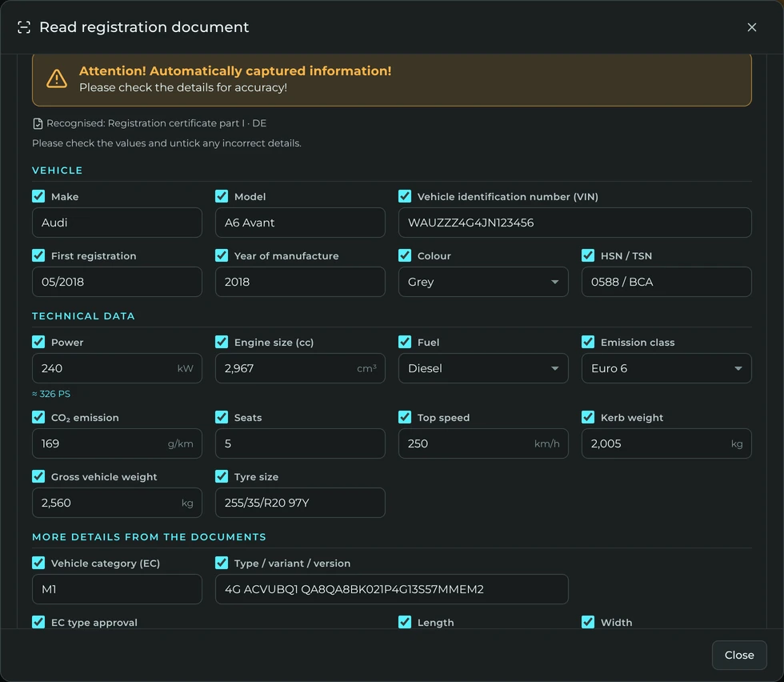Toggle the Engine size checkbox
Image resolution: width=784 pixels, height=682 pixels.
coord(222,342)
